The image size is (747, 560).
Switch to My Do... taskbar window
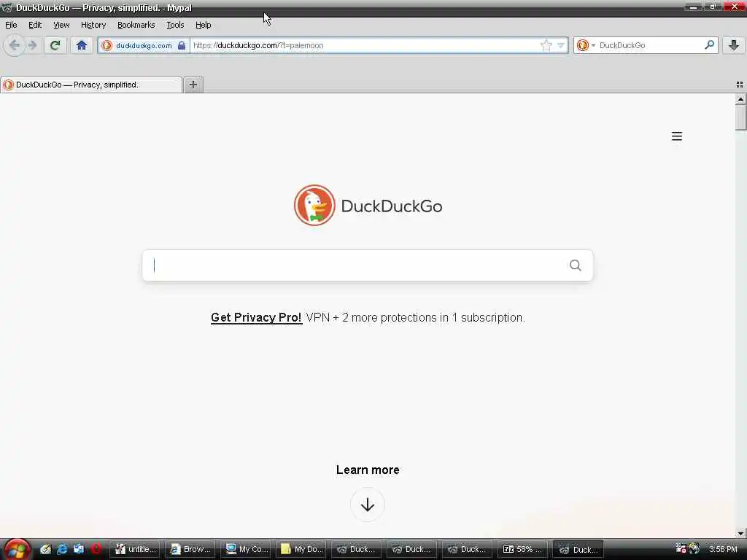[301, 549]
